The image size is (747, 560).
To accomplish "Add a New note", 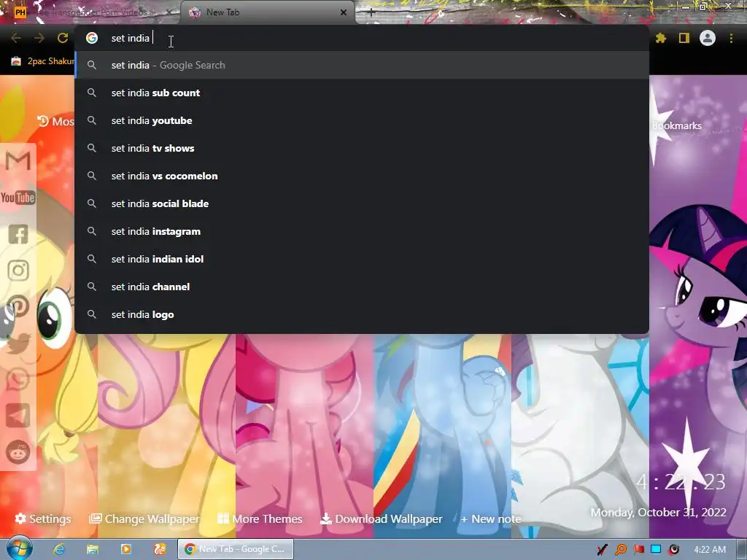I will (x=491, y=518).
